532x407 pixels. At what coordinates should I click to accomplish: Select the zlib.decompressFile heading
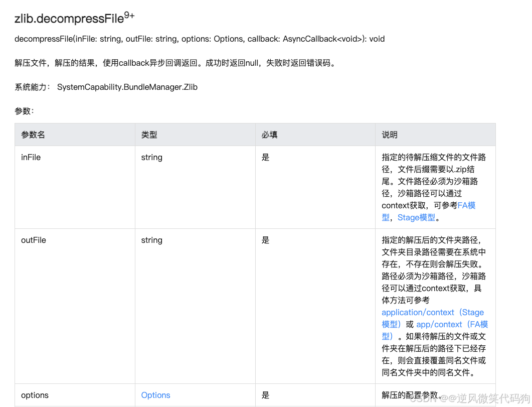(74, 18)
